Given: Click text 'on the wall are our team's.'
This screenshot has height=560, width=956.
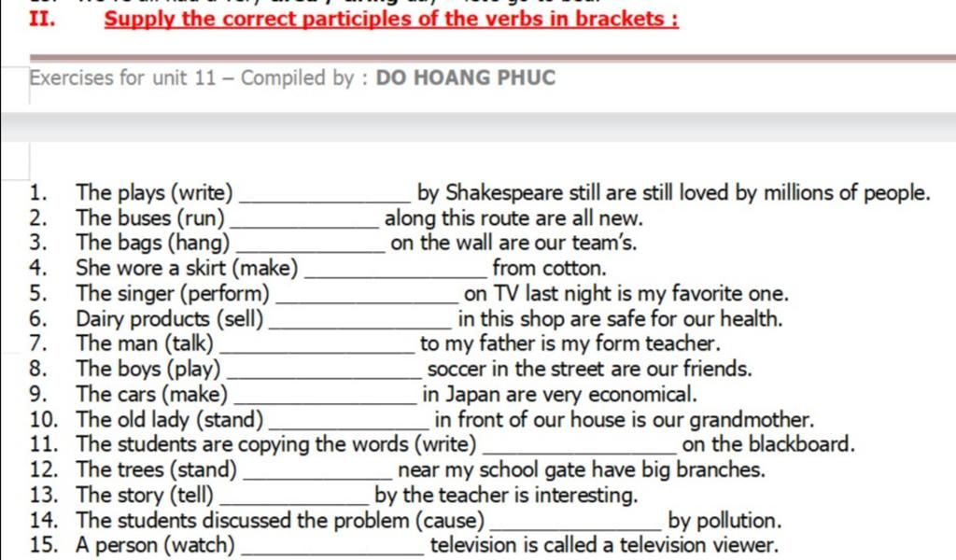Looking at the screenshot, I should click(513, 244).
